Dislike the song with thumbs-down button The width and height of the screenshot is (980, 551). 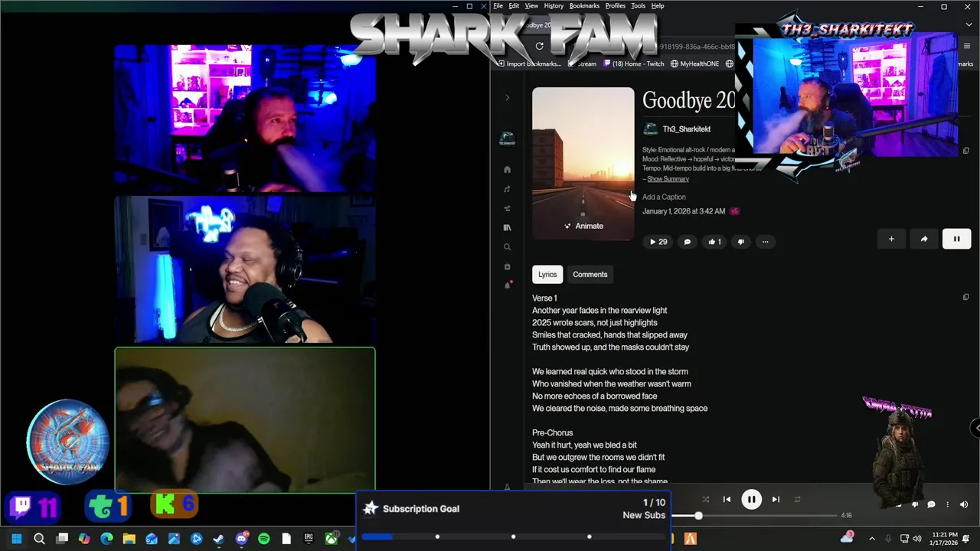(x=740, y=242)
